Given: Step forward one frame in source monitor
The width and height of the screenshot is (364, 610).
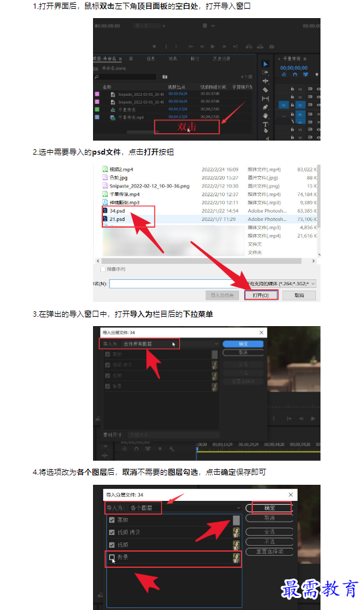Looking at the screenshot, I should pos(223,46).
